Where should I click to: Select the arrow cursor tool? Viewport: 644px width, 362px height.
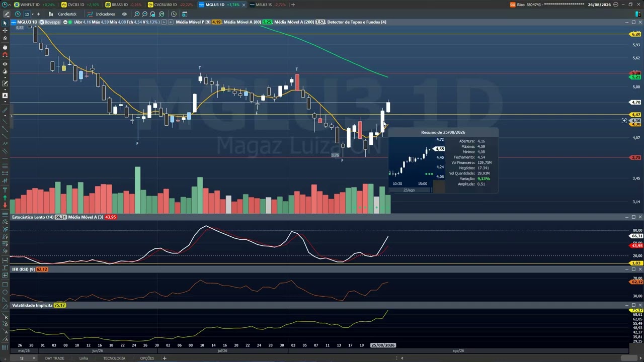coord(5,23)
